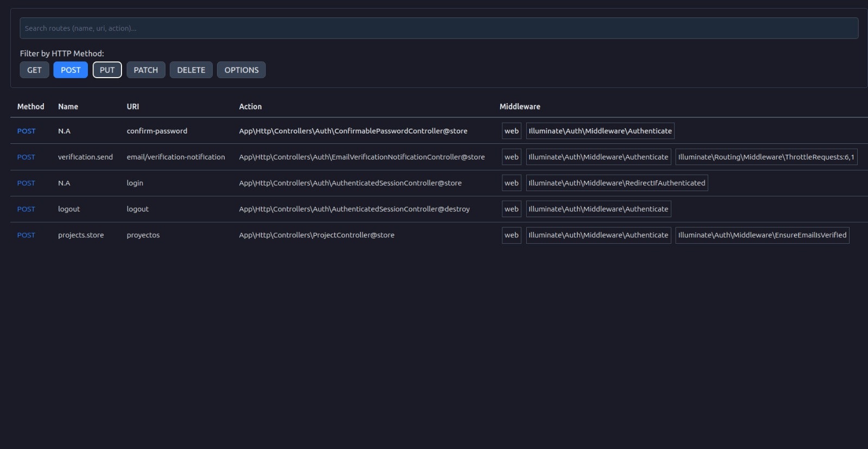Click Authenticate middleware tag in verification.send row
This screenshot has width=868, height=449.
coord(598,157)
